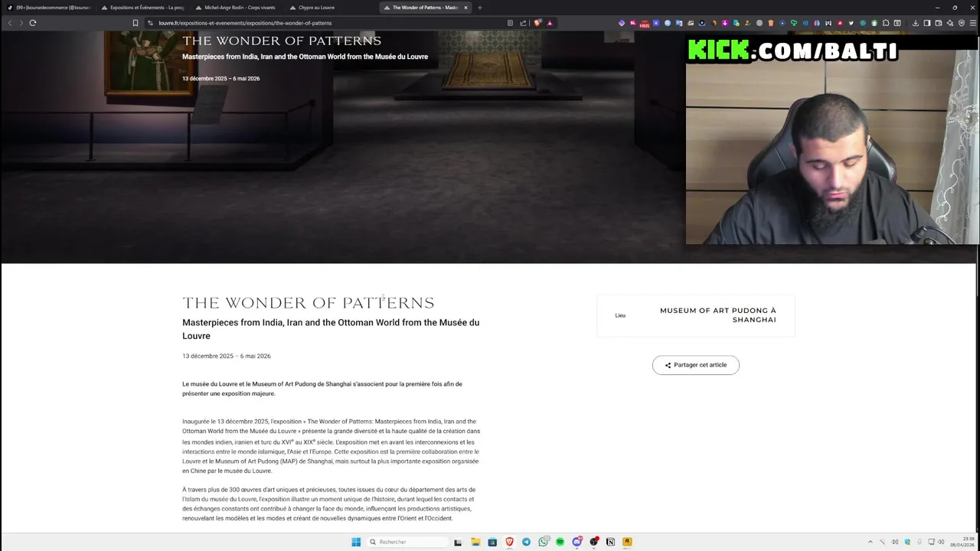The width and height of the screenshot is (980, 551).
Task: Click the large THE WONDER OF PATTERNS heading
Action: (309, 303)
